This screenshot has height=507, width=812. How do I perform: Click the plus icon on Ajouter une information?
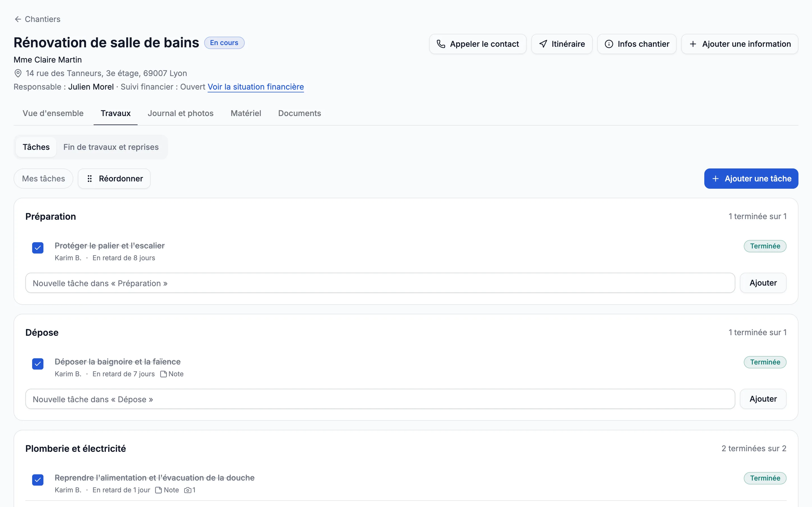693,44
